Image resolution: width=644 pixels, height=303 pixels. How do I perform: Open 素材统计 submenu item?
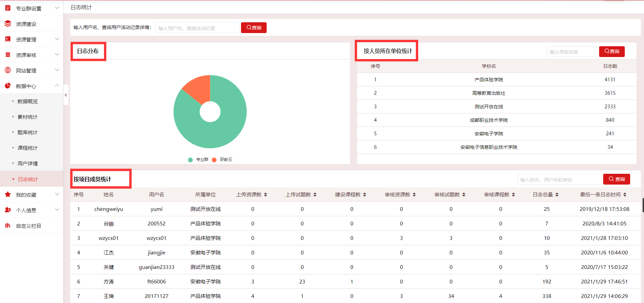pyautogui.click(x=28, y=117)
